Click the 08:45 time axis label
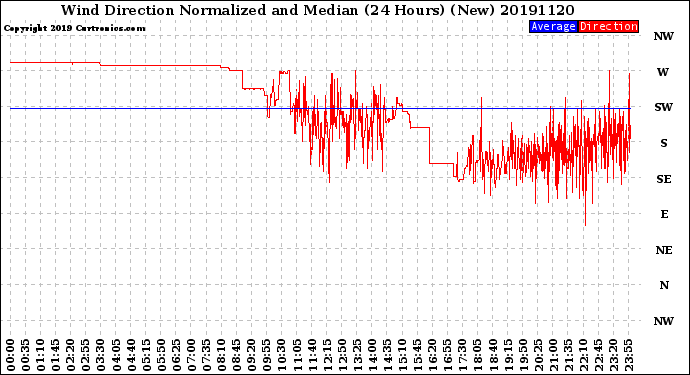690x375 pixels. (236, 355)
